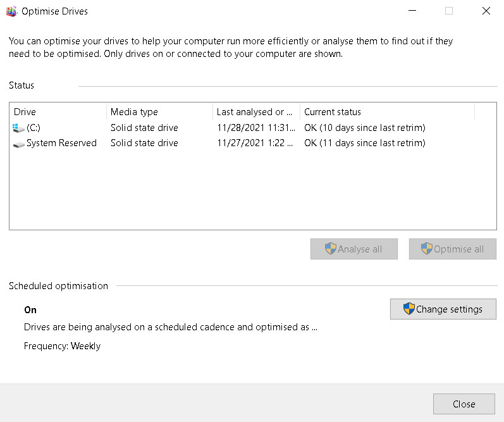Close the window using the title bar X

(486, 11)
